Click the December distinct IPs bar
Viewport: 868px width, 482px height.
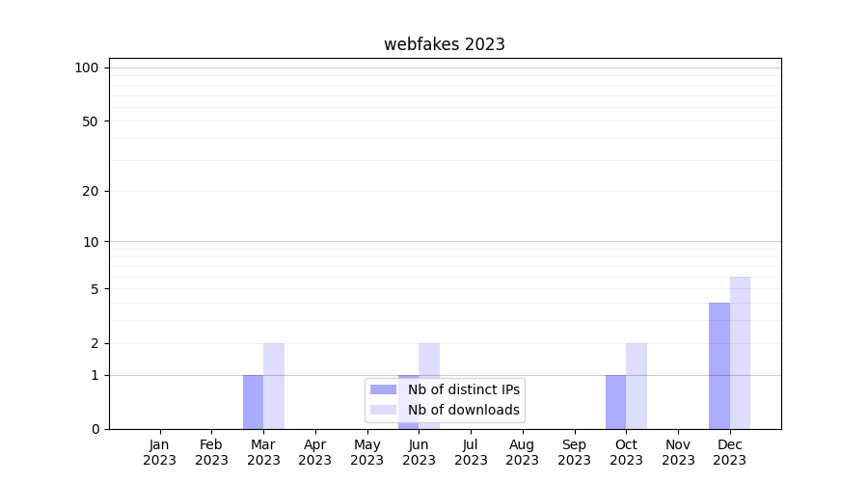click(x=719, y=366)
